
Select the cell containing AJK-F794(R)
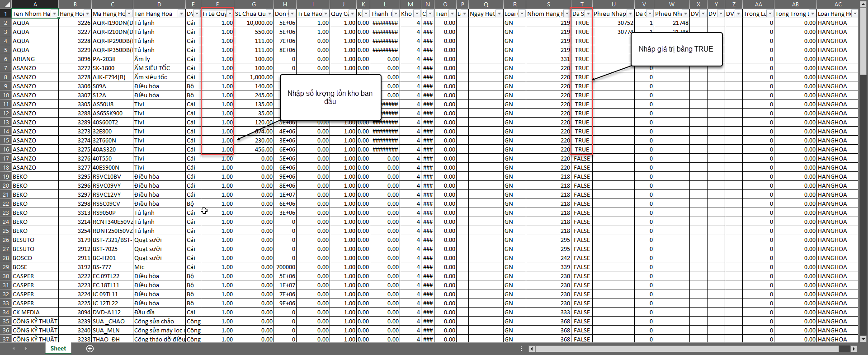tap(112, 77)
